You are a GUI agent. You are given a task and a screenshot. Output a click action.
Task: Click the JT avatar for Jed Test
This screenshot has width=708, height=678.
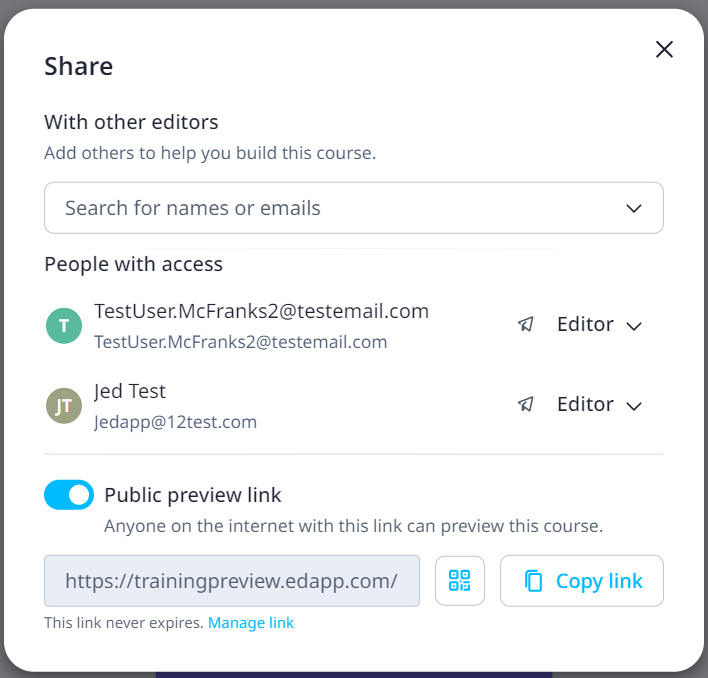[64, 405]
